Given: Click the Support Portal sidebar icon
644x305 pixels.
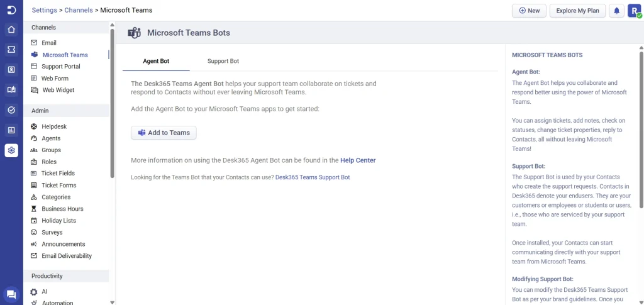Looking at the screenshot, I should click(34, 66).
